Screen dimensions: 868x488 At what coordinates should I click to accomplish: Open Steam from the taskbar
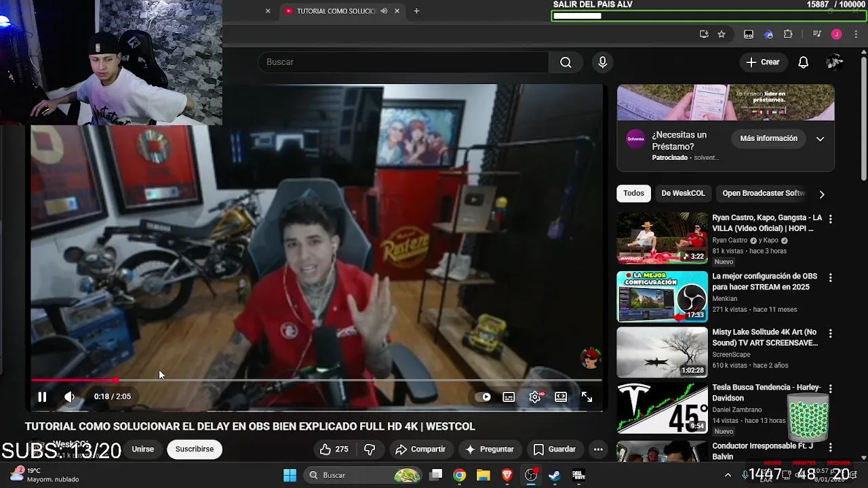[555, 475]
